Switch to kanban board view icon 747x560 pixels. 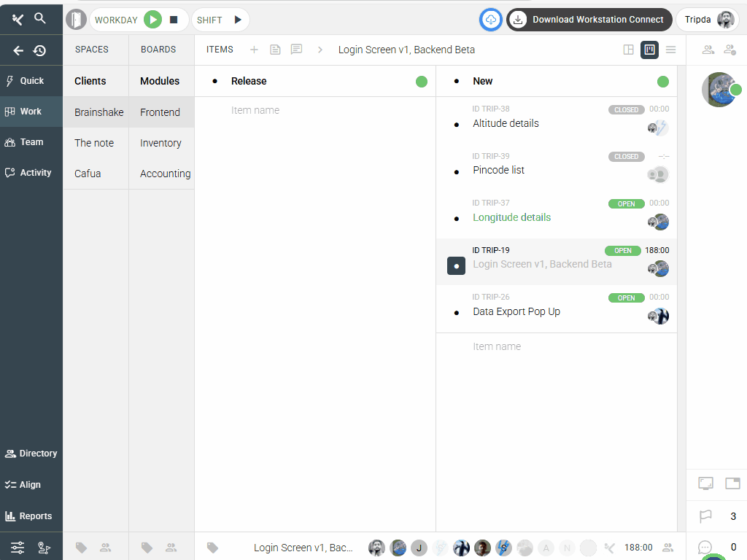click(649, 50)
